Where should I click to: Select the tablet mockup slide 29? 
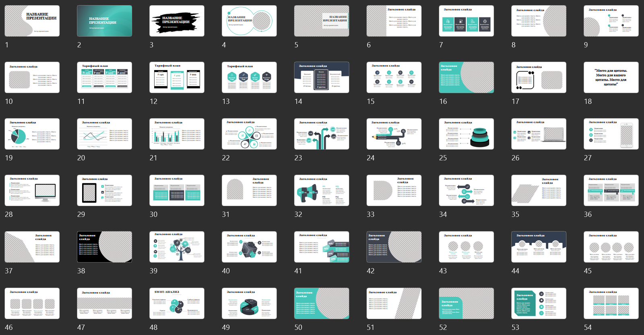(x=104, y=190)
